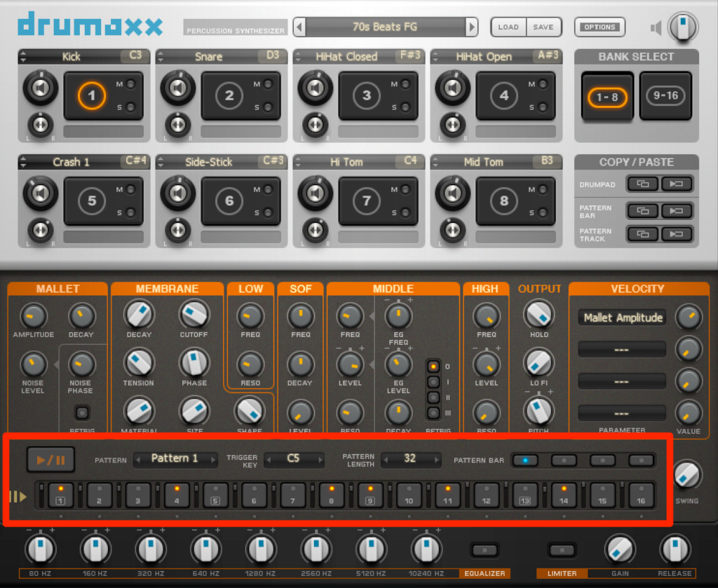Click the Kick pad speaker volume knob
The height and width of the screenshot is (588, 718).
[x=41, y=88]
